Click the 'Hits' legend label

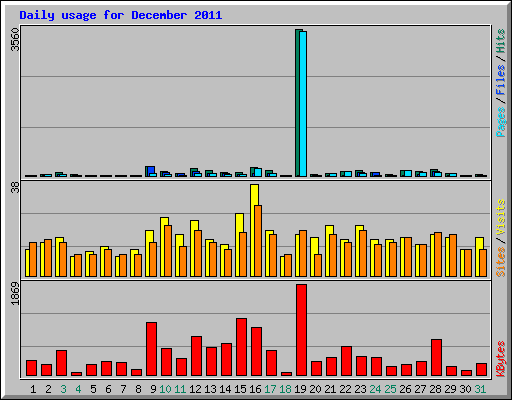[x=501, y=41]
